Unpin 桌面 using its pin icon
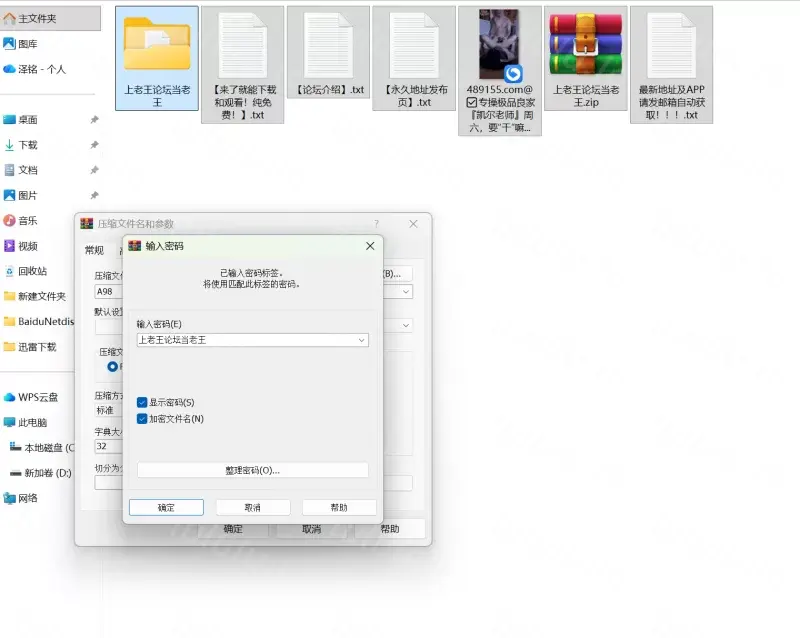This screenshot has height=638, width=800. [x=94, y=119]
